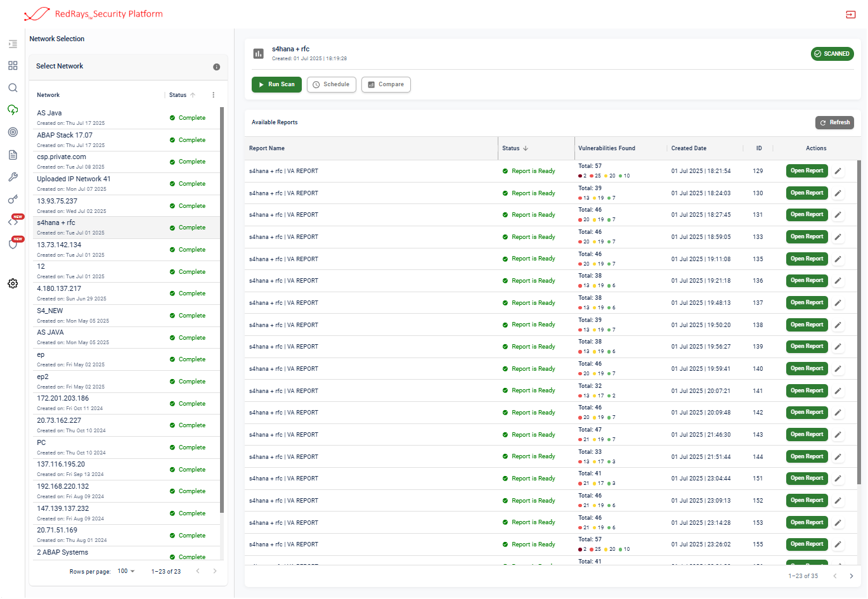Select the 2 ABAP Systems network
Screen dimensions: 868x599
pos(126,553)
